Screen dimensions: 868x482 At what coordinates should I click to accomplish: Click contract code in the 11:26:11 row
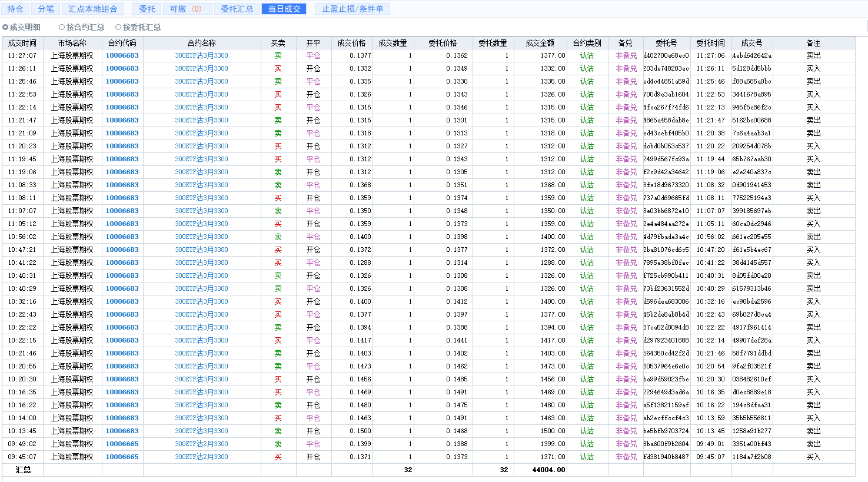[122, 68]
